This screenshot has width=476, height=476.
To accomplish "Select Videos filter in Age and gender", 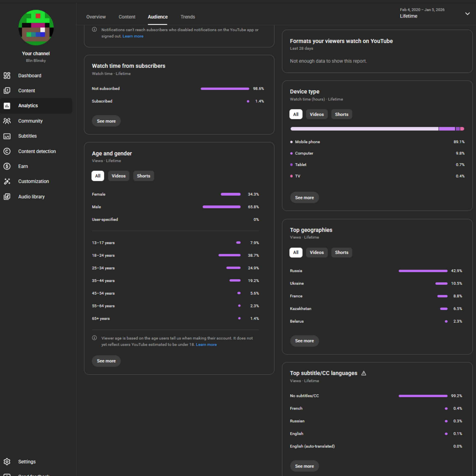I will 119,176.
